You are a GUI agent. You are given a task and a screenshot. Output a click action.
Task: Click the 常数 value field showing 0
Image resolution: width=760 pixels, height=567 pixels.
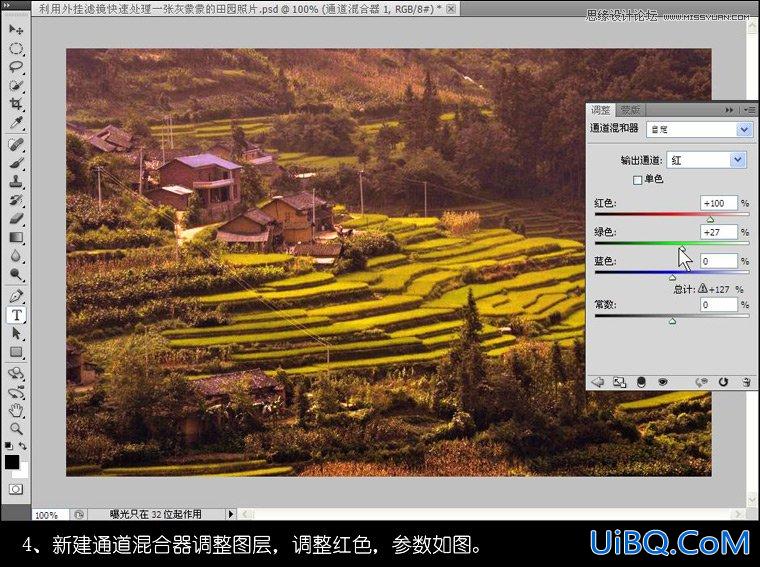click(718, 305)
